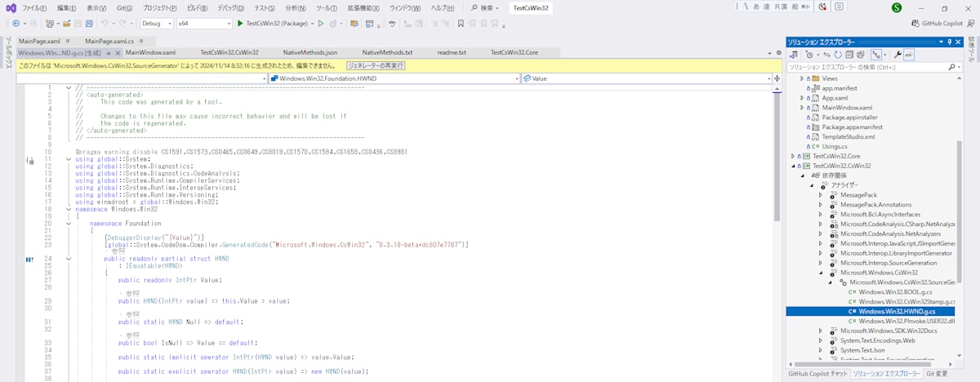
Task: Open the Windows.Win32.Foundation.HWND type dropdown
Action: (394, 78)
